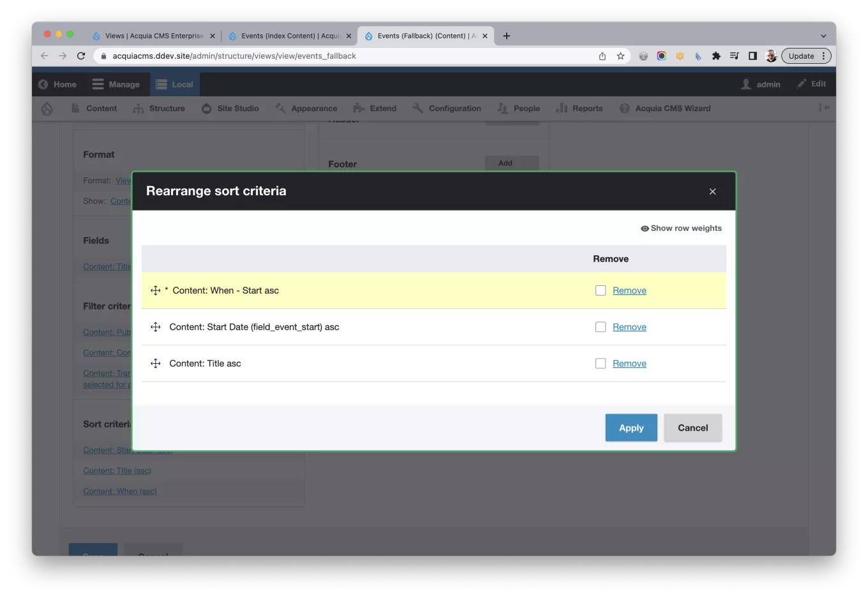Toggle Show row weights
Viewport: 868px width, 598px height.
point(681,228)
